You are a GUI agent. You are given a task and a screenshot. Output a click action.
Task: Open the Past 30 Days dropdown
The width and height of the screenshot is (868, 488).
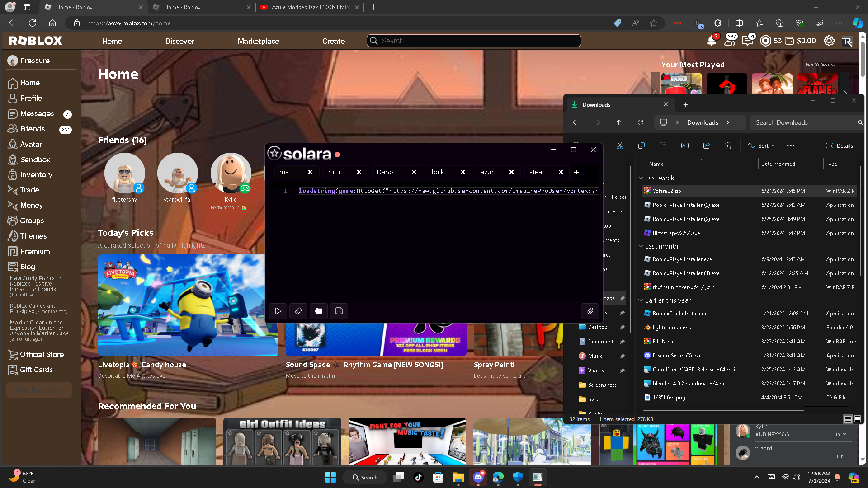820,65
